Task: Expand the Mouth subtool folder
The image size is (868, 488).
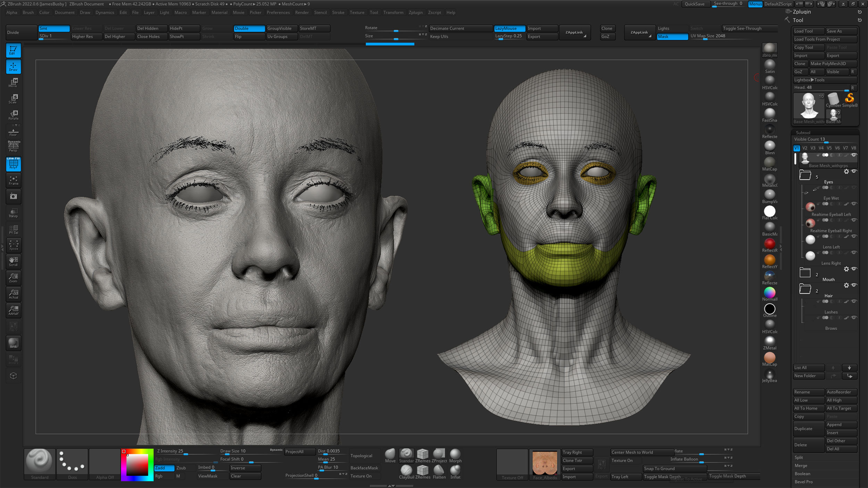Action: tap(805, 273)
